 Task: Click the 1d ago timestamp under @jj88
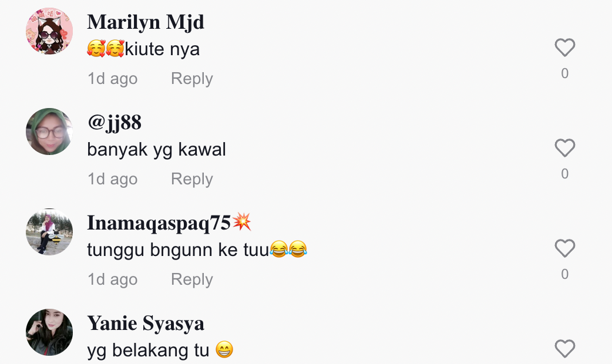112,179
